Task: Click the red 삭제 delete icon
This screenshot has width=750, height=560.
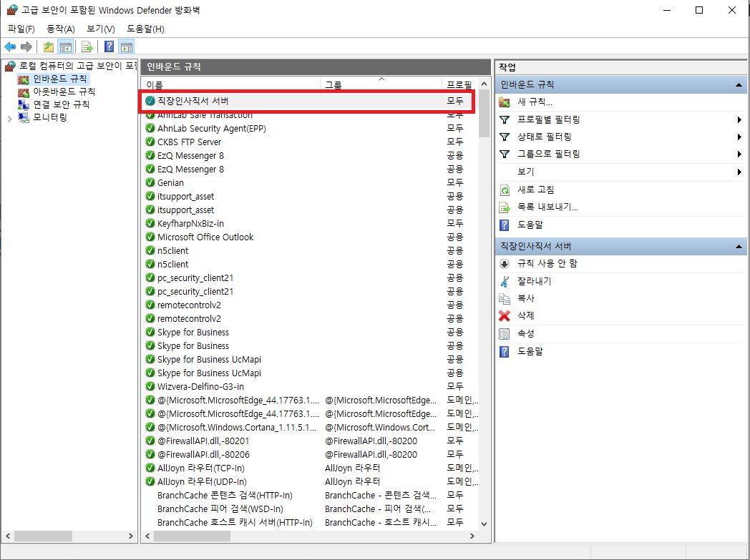Action: pos(504,316)
